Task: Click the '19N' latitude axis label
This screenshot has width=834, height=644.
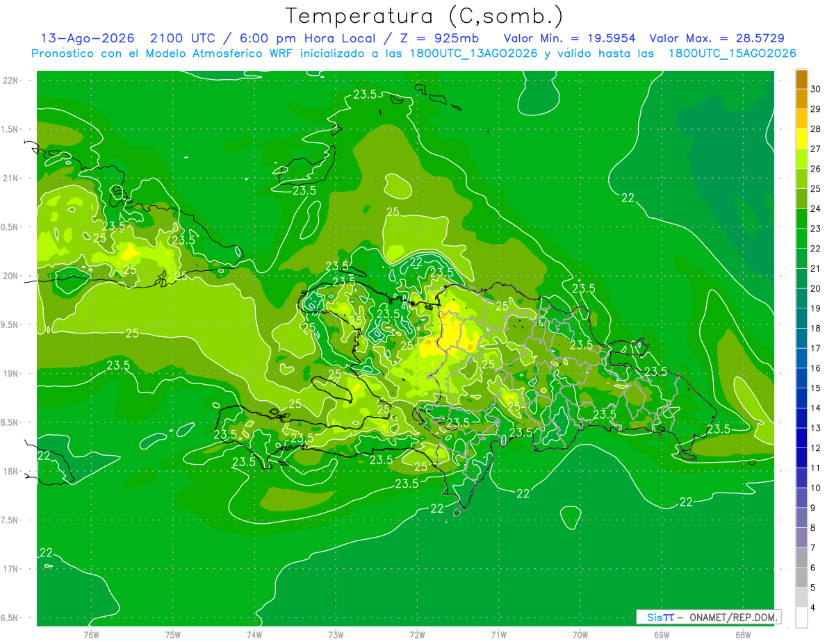Action: click(11, 374)
